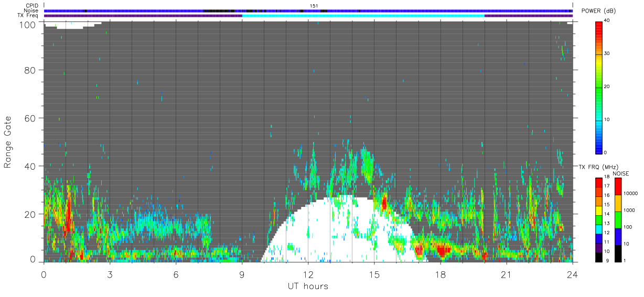Viewport: 644px width, 297px height.
Task: Click the POWER (dB) legend title
Action: pyautogui.click(x=598, y=11)
